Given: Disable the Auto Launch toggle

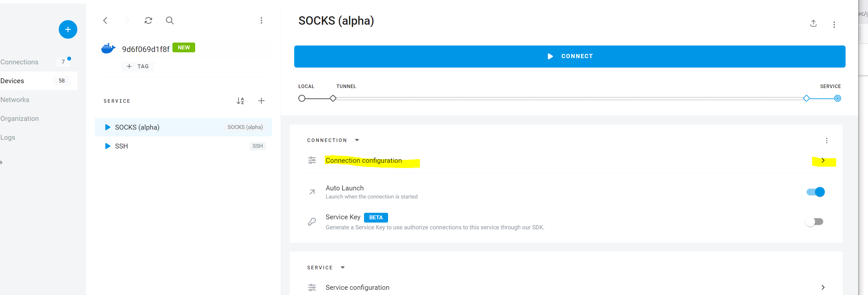Looking at the screenshot, I should 815,192.
